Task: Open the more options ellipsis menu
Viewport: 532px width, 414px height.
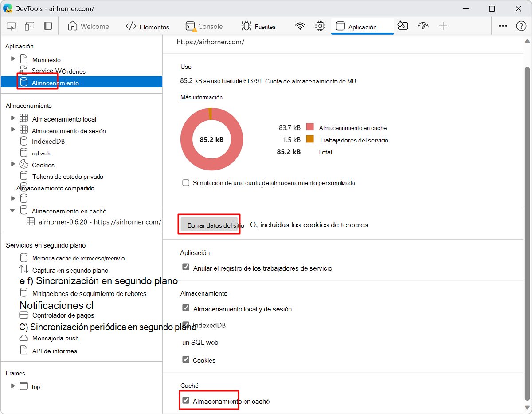Action: pos(503,26)
